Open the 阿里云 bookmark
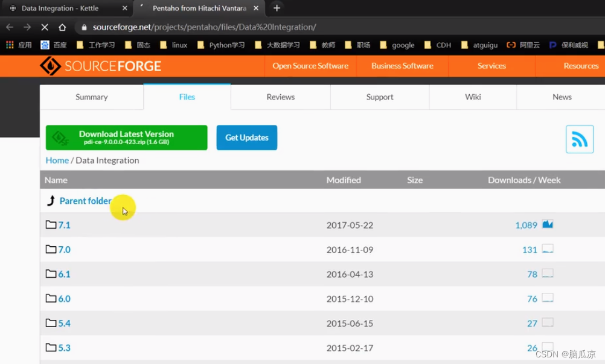 click(523, 45)
